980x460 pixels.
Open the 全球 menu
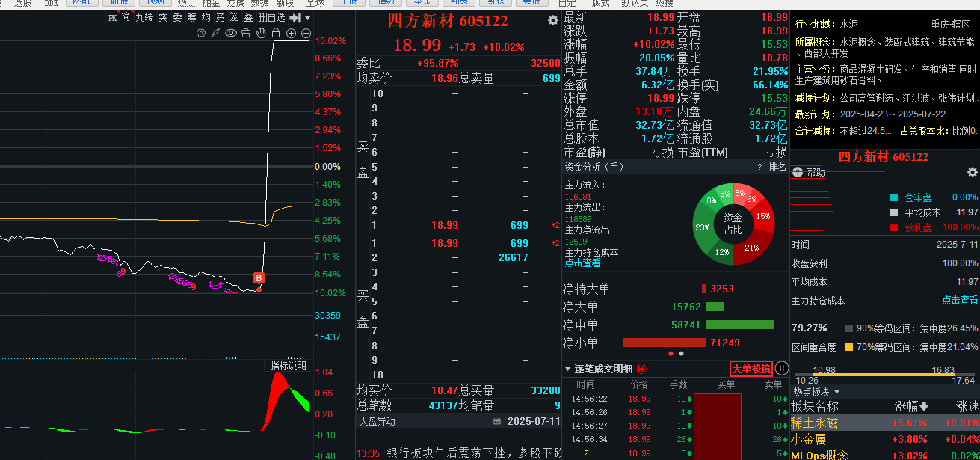point(315,4)
